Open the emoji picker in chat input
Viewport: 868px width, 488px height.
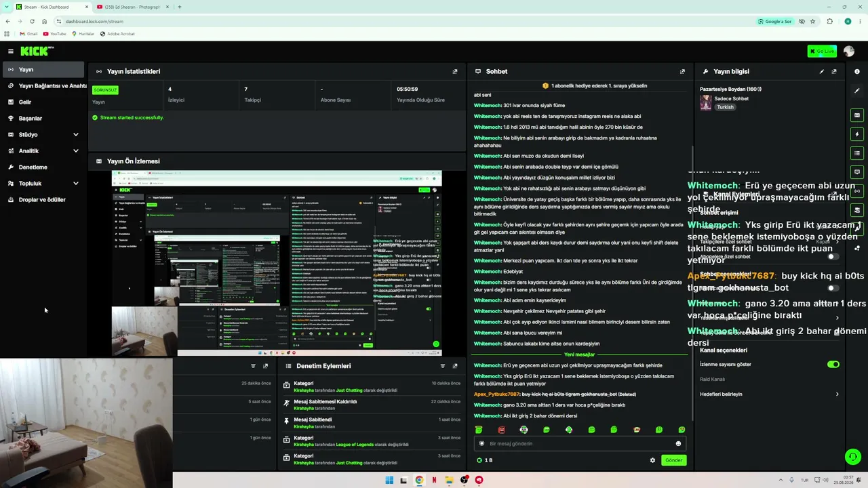click(x=678, y=444)
